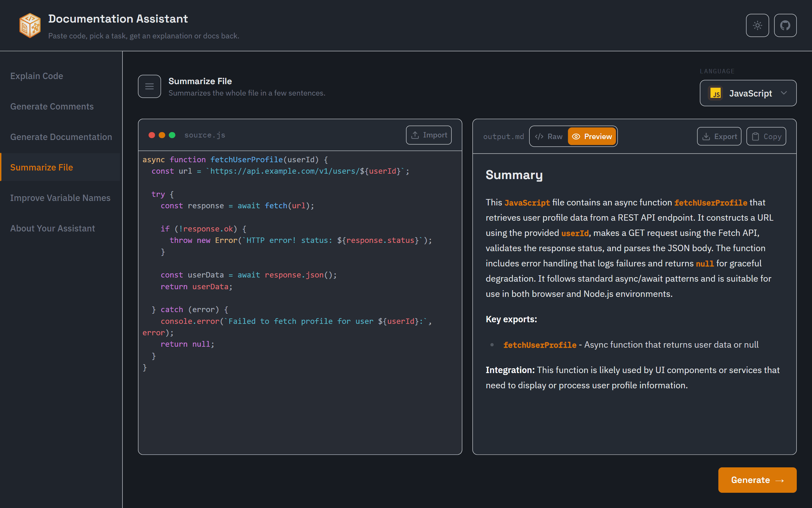812x508 pixels.
Task: Click the source.js file name label
Action: click(205, 135)
